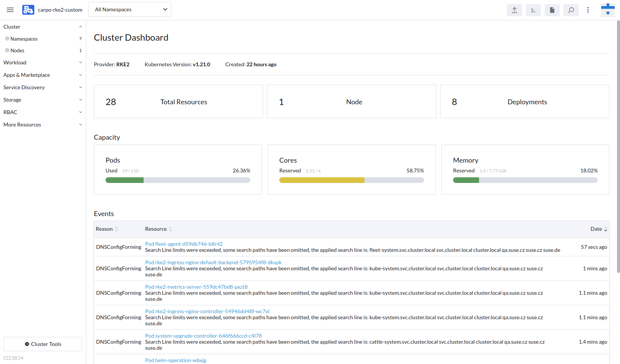
Task: Open the All Namespaces dropdown
Action: [130, 9]
